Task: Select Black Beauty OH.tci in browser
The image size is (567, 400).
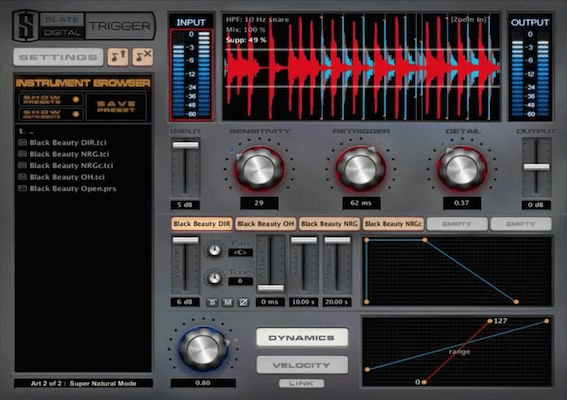Action: (x=67, y=177)
